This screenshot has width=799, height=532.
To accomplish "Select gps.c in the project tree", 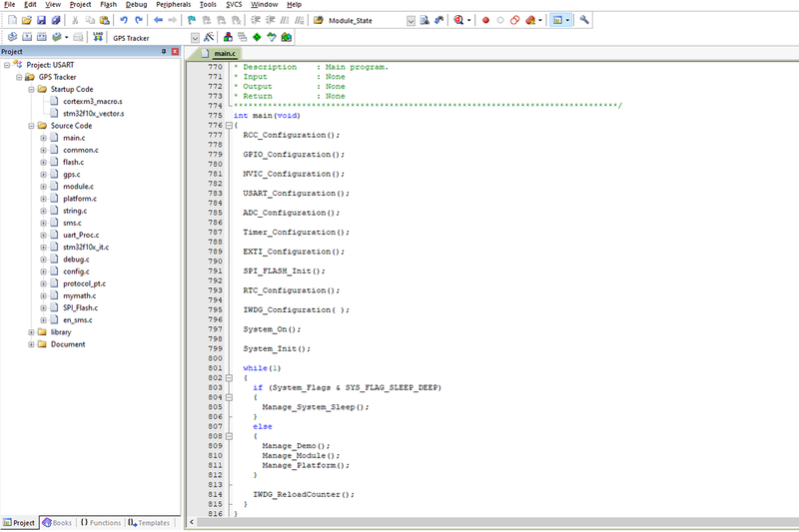I will tap(71, 175).
